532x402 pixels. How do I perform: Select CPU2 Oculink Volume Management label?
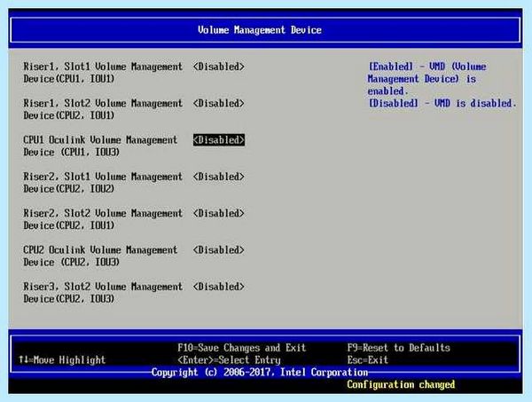[x=100, y=256]
